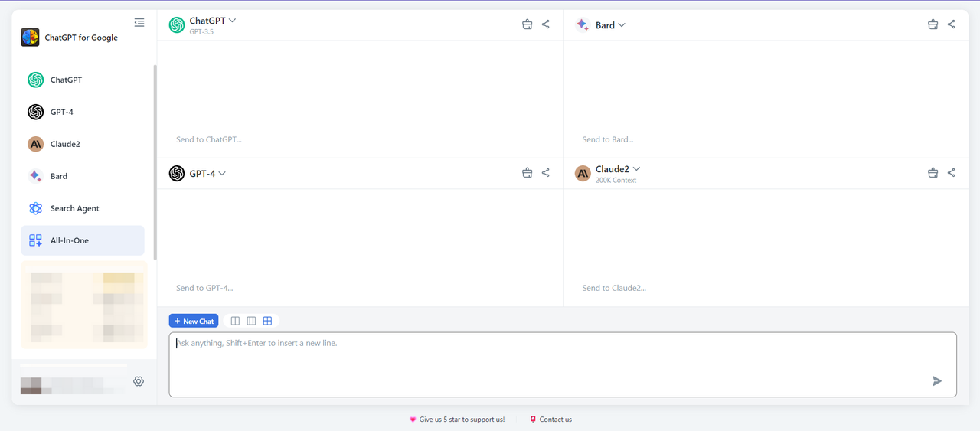
Task: Click the ChatGPT for Google logo
Action: (30, 37)
